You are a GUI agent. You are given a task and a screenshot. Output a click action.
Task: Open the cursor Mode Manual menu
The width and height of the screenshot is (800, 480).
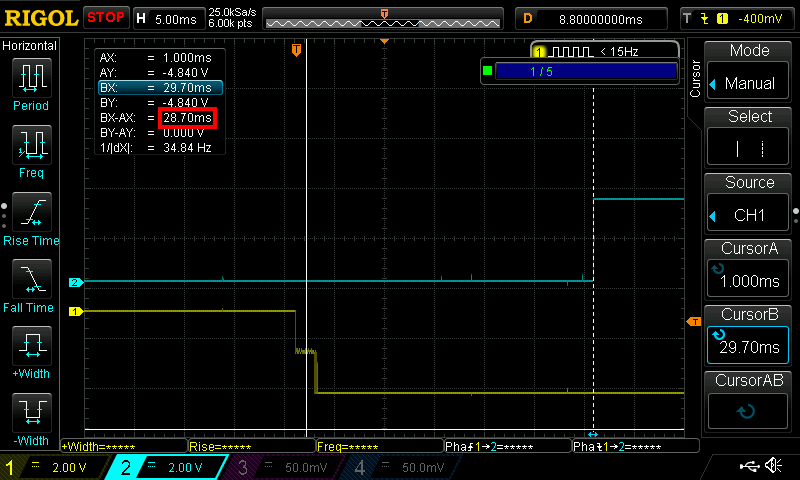click(x=748, y=83)
